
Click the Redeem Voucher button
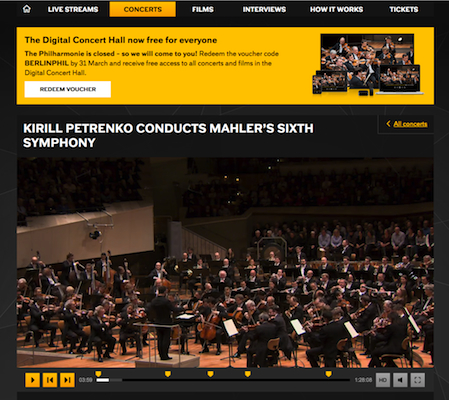tap(68, 89)
